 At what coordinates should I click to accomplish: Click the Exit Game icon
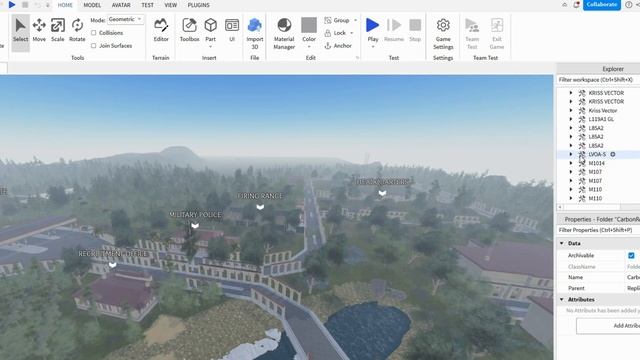(497, 25)
